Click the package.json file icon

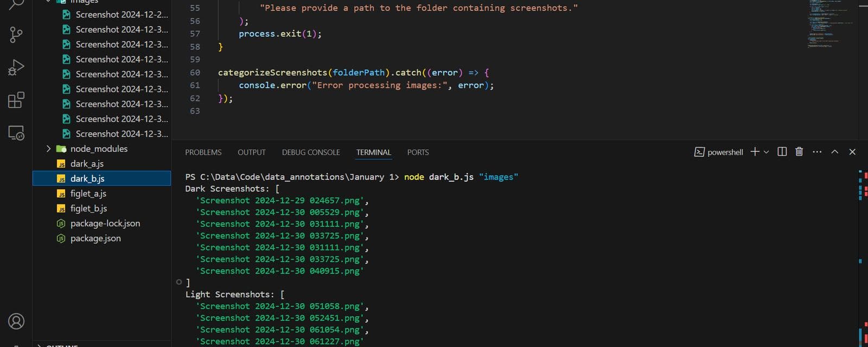[61, 239]
